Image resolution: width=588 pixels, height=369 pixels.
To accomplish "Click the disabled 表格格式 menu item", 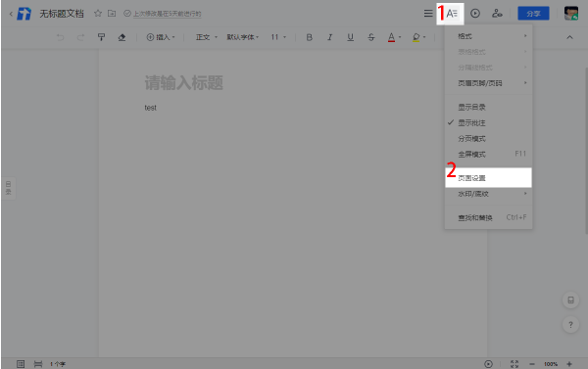I will (x=488, y=52).
